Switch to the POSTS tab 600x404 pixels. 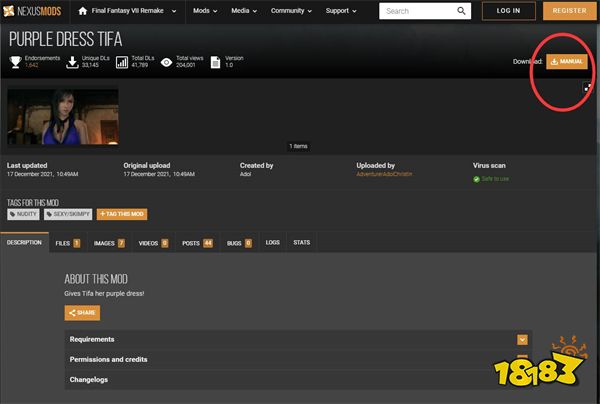point(197,243)
